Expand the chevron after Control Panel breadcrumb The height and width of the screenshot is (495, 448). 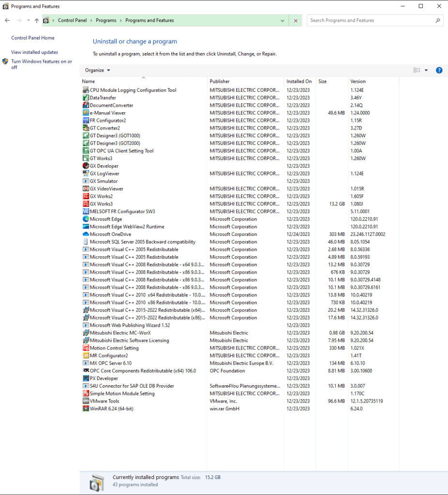pyautogui.click(x=91, y=20)
